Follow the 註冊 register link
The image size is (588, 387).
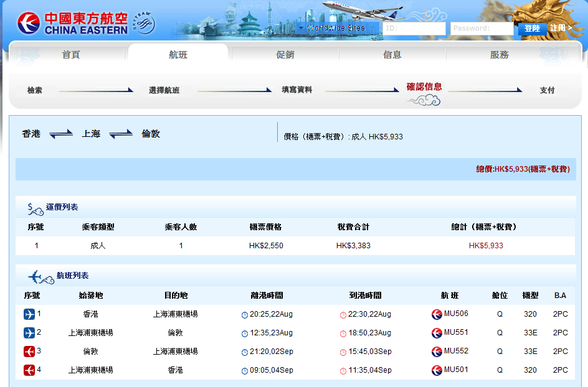pos(561,28)
